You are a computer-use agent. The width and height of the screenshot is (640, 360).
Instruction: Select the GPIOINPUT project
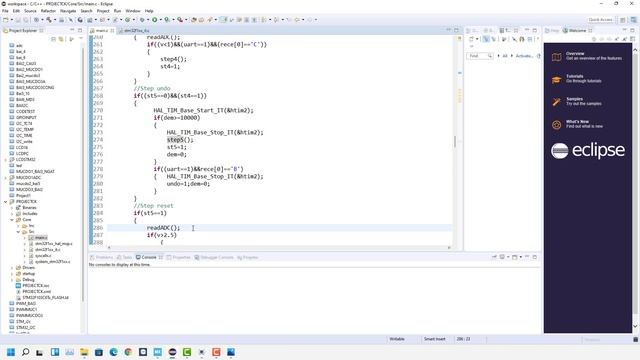[26, 118]
